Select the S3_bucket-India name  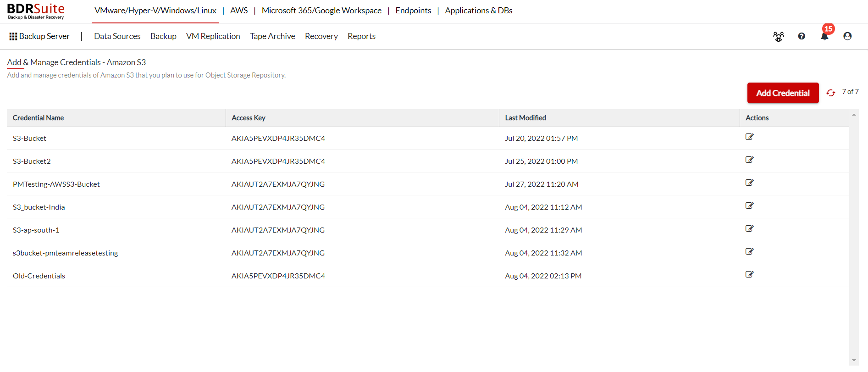(x=39, y=207)
